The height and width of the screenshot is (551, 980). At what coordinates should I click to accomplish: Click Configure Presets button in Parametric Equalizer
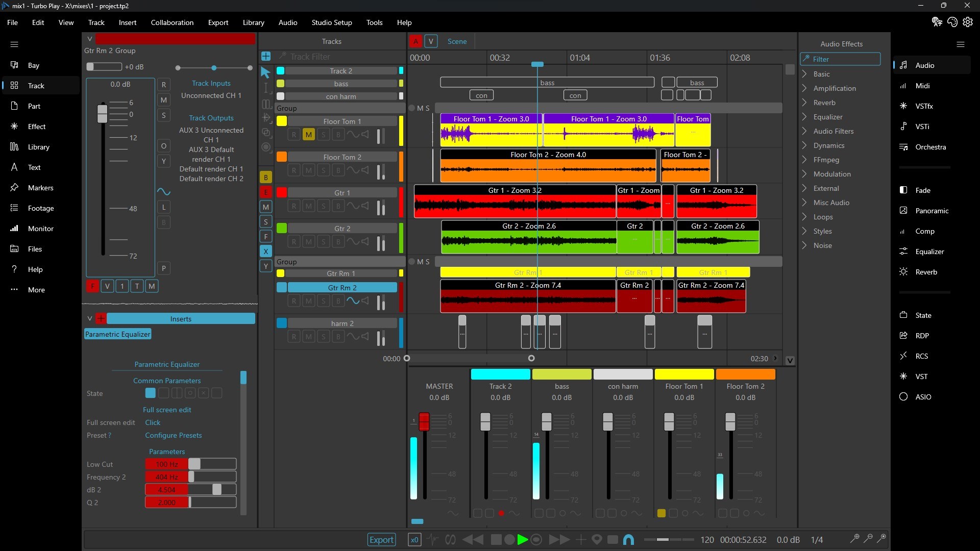coord(173,435)
